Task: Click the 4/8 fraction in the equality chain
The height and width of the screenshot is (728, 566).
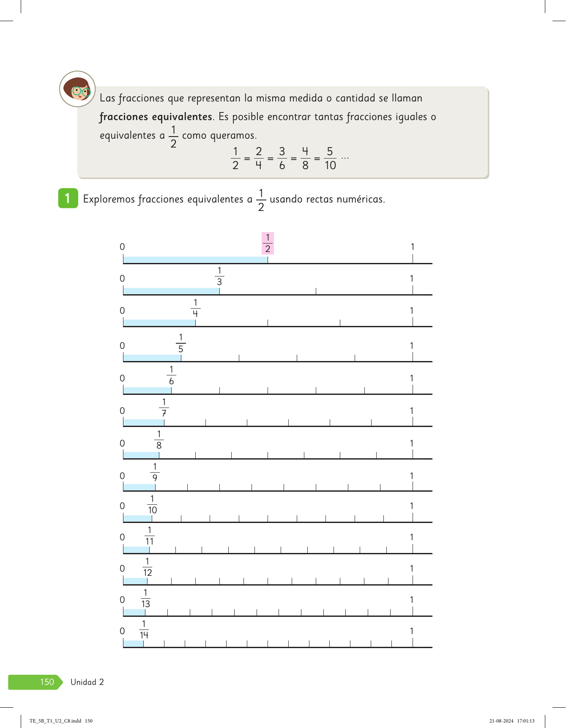Action: tap(305, 158)
